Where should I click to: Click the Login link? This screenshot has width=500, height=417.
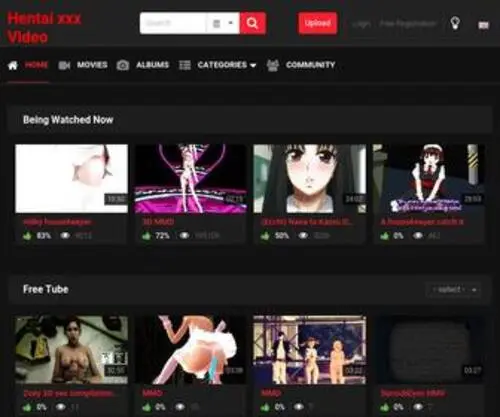tap(362, 24)
